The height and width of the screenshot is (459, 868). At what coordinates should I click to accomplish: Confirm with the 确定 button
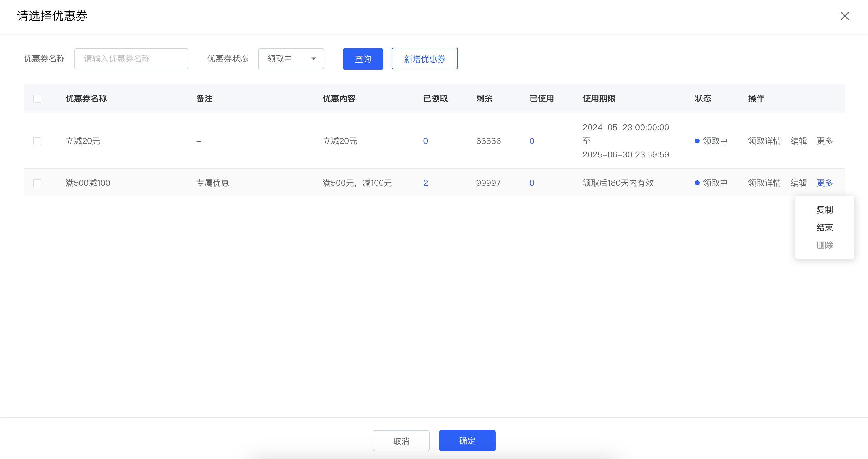(x=467, y=441)
